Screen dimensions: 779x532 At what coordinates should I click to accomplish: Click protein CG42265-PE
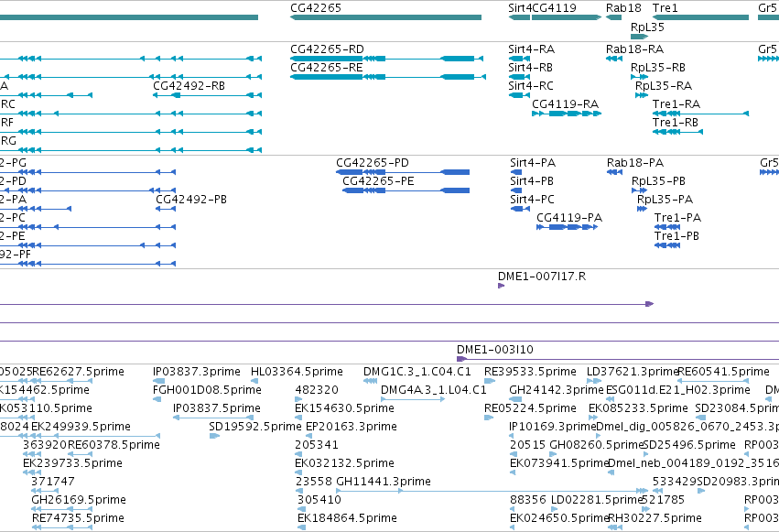378,181
